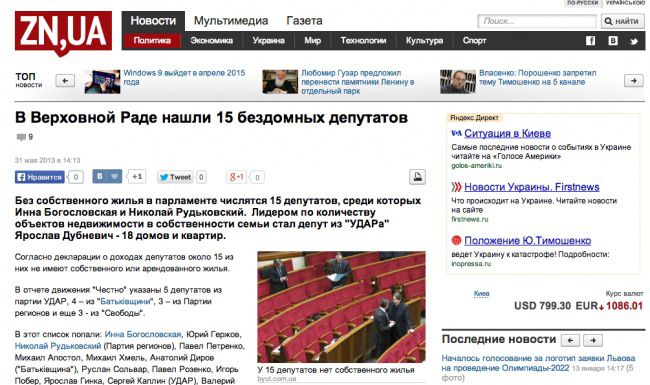Open Власенко news thumbnail
Image resolution: width=650 pixels, height=385 pixels.
[458, 82]
